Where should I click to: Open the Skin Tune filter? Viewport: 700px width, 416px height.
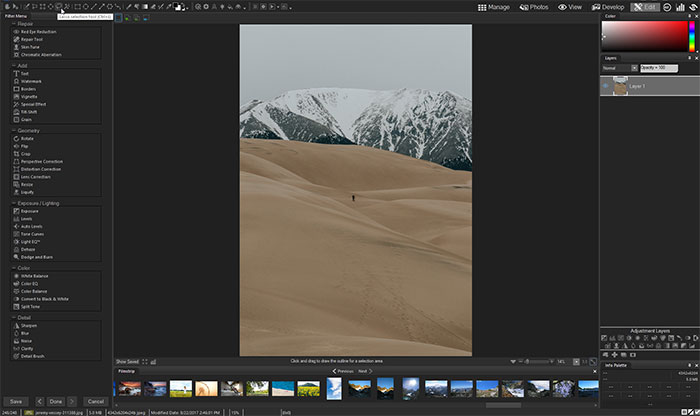[27, 47]
